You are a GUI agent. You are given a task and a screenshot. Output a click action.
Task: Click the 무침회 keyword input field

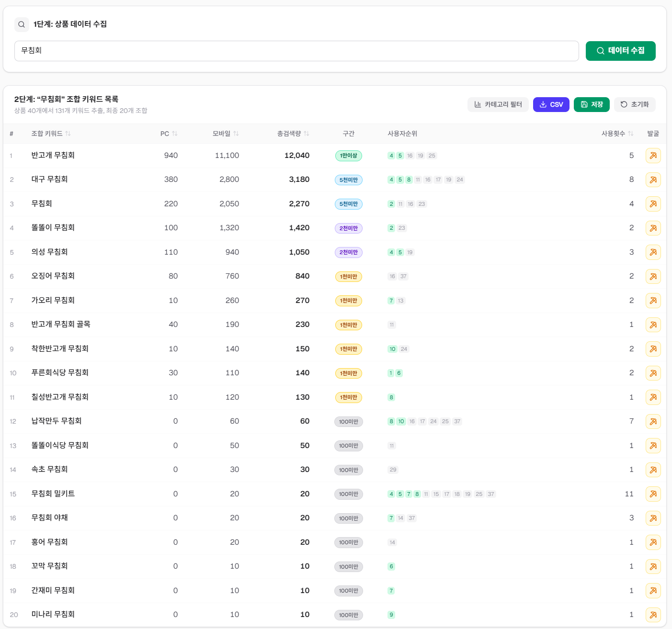pyautogui.click(x=296, y=51)
